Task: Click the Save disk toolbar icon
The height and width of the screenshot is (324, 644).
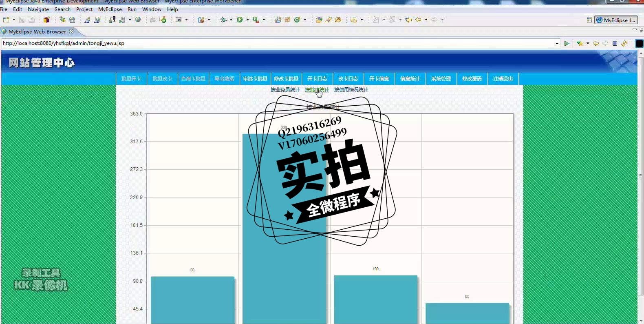Action: (22, 20)
